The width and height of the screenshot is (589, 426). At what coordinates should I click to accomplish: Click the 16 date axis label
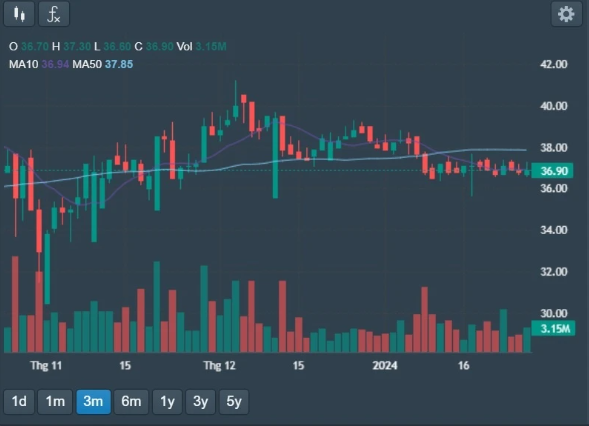point(464,366)
